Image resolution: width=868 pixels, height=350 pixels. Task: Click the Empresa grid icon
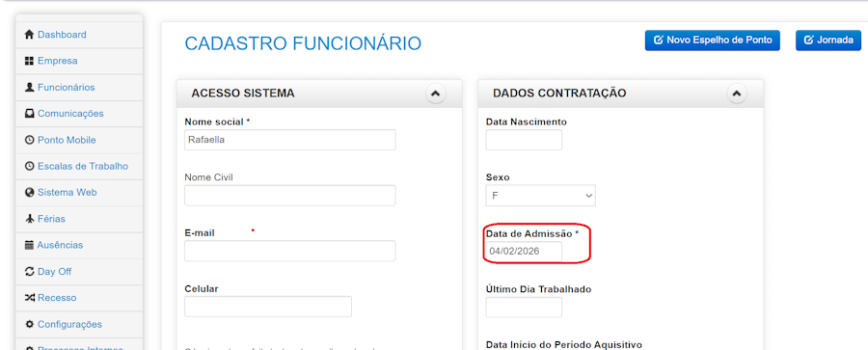pyautogui.click(x=30, y=61)
